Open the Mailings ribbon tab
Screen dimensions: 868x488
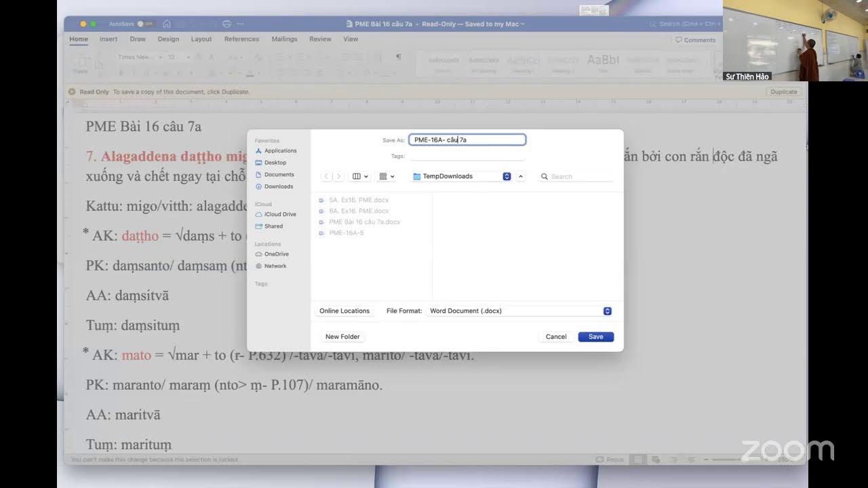284,39
